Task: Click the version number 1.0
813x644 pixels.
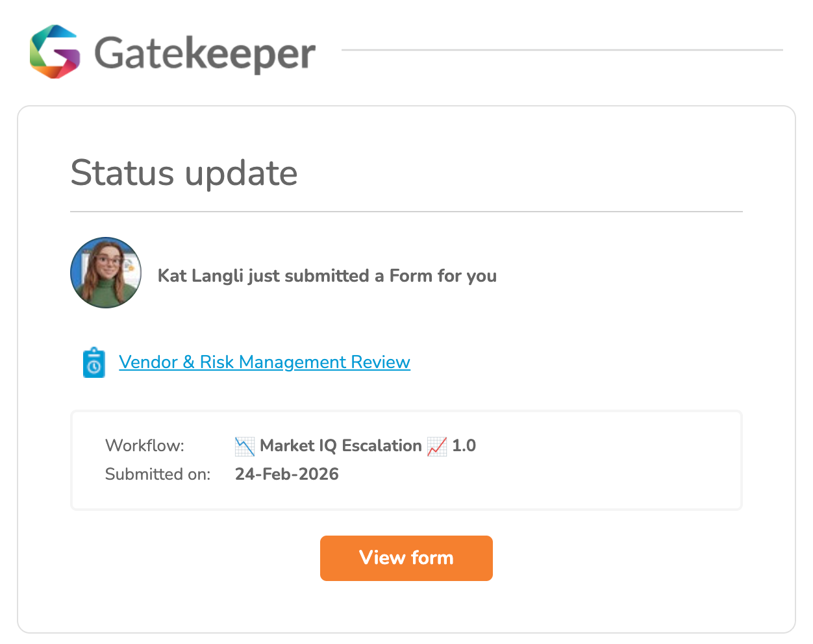Action: [x=466, y=446]
